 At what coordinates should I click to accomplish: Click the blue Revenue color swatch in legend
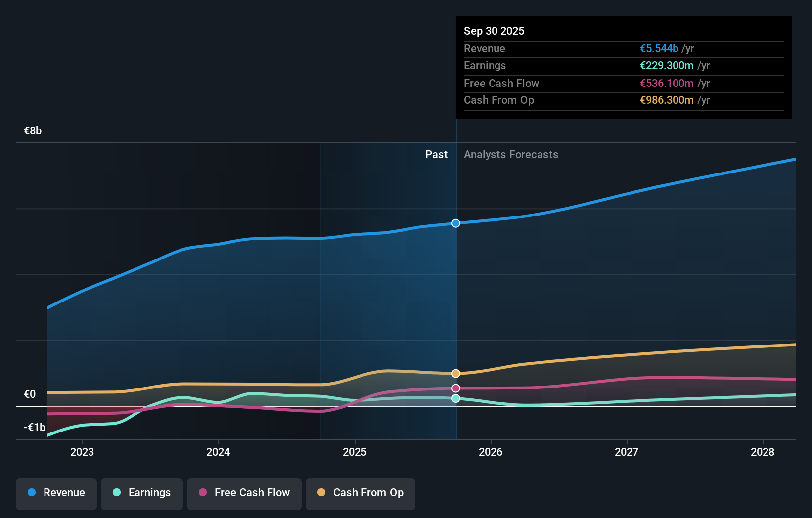click(32, 493)
